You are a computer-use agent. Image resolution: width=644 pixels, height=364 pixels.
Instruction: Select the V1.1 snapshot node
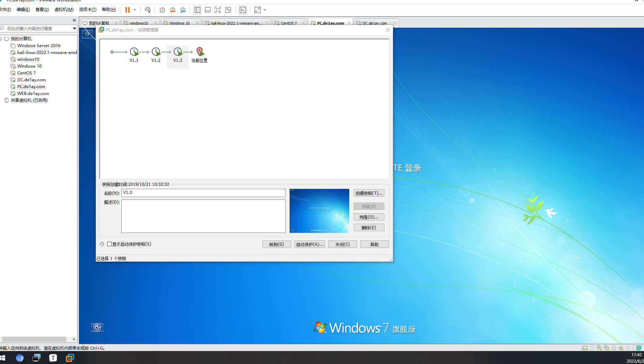pyautogui.click(x=134, y=55)
